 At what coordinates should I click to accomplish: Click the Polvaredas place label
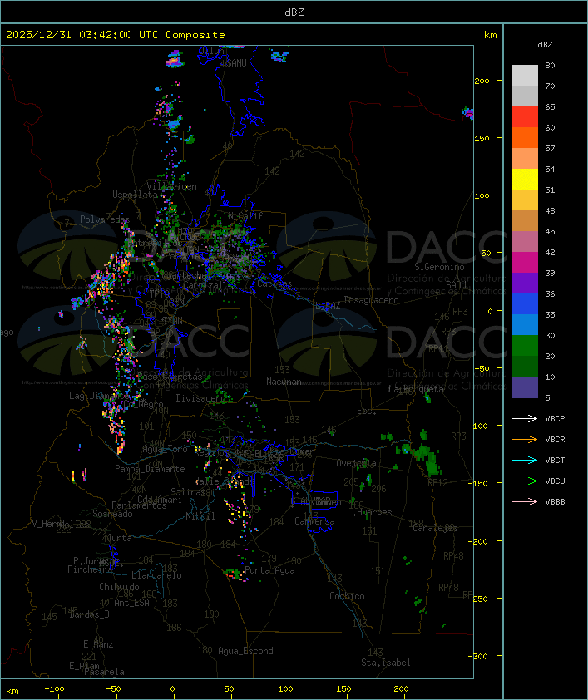click(x=105, y=219)
